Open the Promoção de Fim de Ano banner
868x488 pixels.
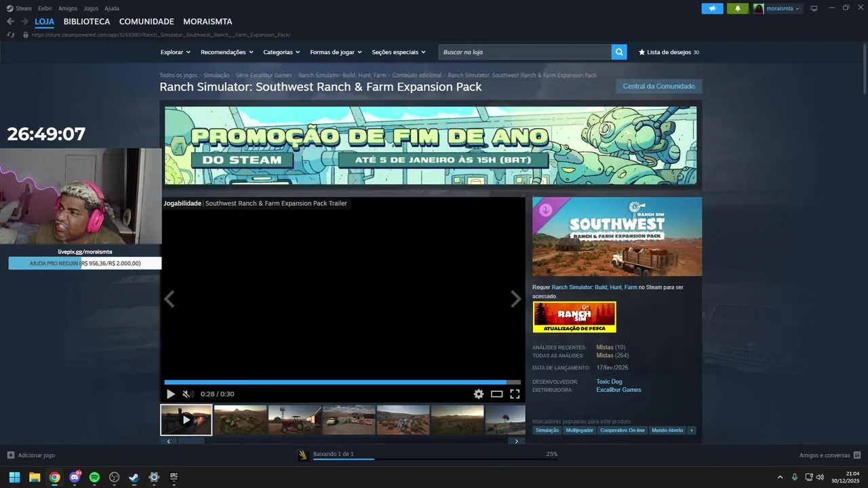431,145
